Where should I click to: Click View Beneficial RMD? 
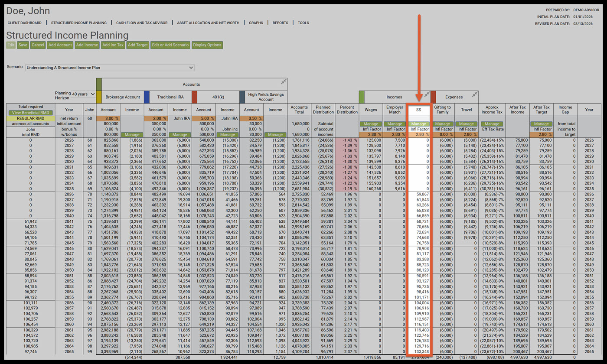(x=30, y=113)
